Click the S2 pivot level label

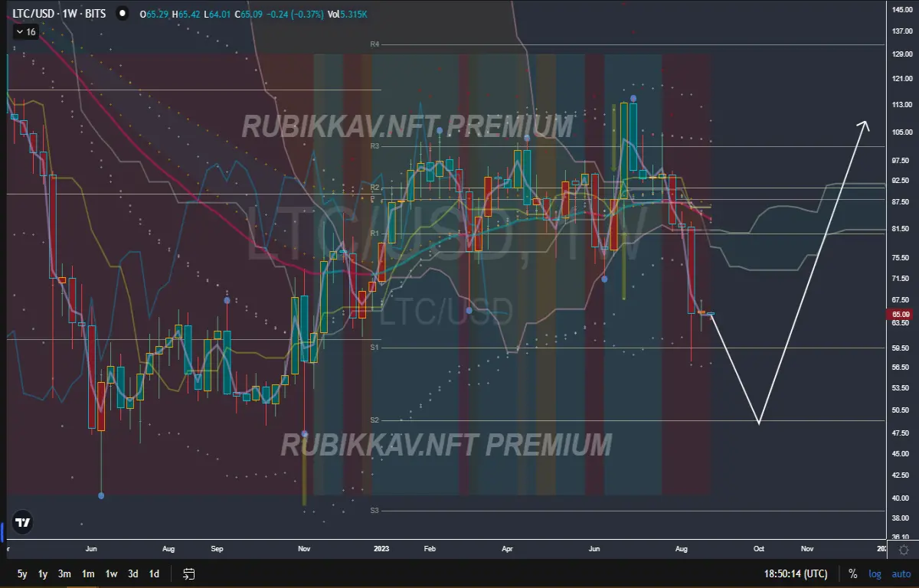pyautogui.click(x=374, y=420)
